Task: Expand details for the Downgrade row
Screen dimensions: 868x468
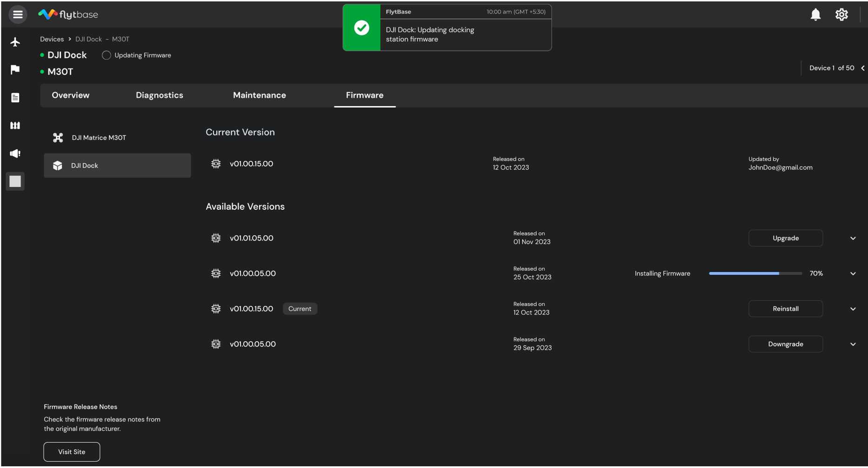Action: tap(853, 344)
